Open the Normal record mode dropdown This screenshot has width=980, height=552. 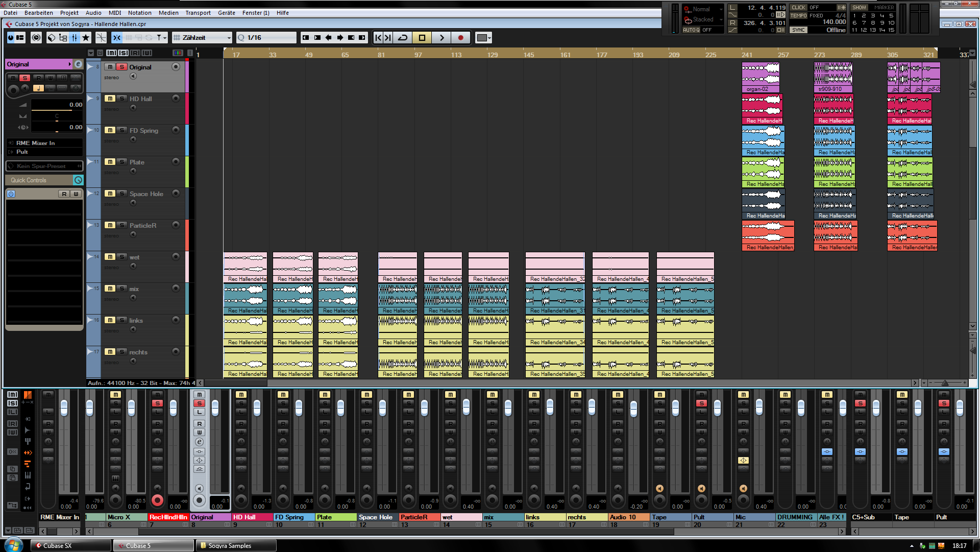[x=704, y=9]
